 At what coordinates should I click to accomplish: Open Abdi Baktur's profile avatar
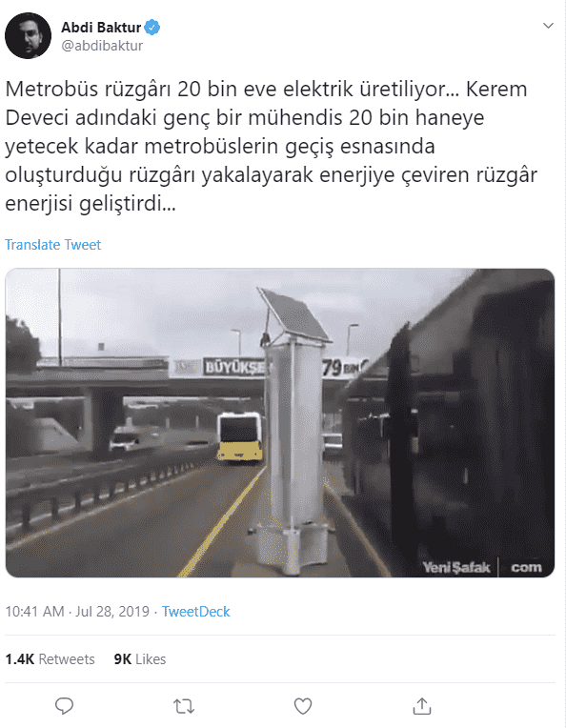(28, 36)
